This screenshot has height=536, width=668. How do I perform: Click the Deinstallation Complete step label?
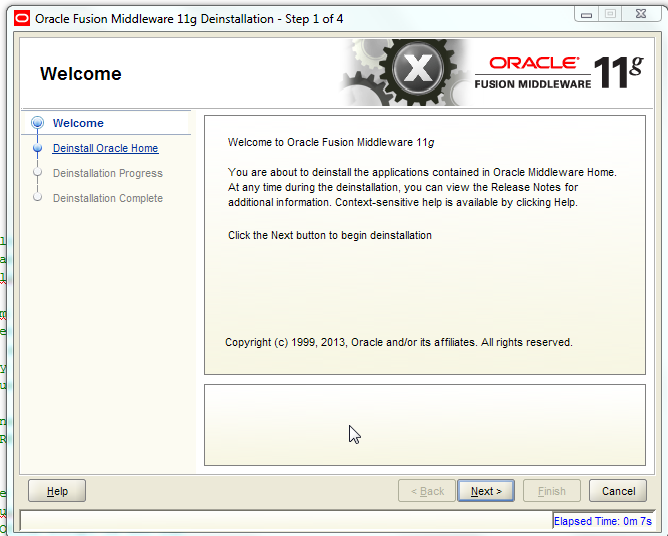tap(108, 198)
